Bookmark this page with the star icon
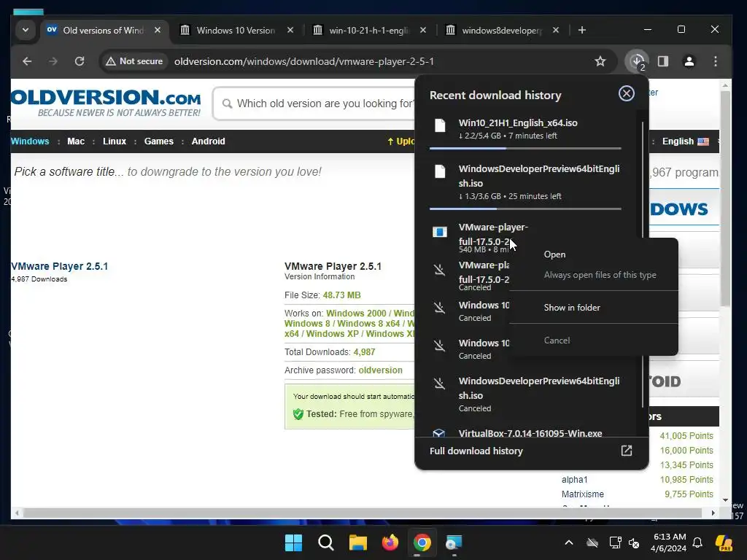This screenshot has width=747, height=560. 600,61
